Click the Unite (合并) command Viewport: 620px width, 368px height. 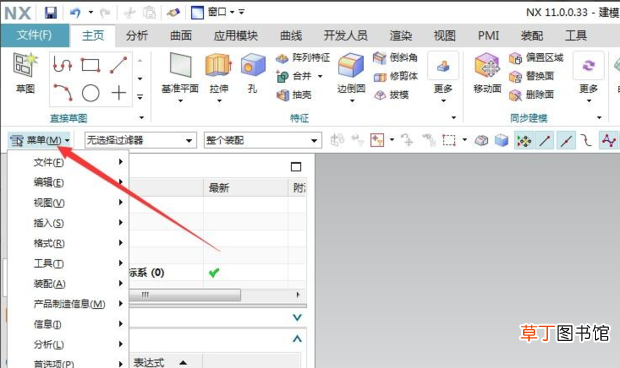295,76
